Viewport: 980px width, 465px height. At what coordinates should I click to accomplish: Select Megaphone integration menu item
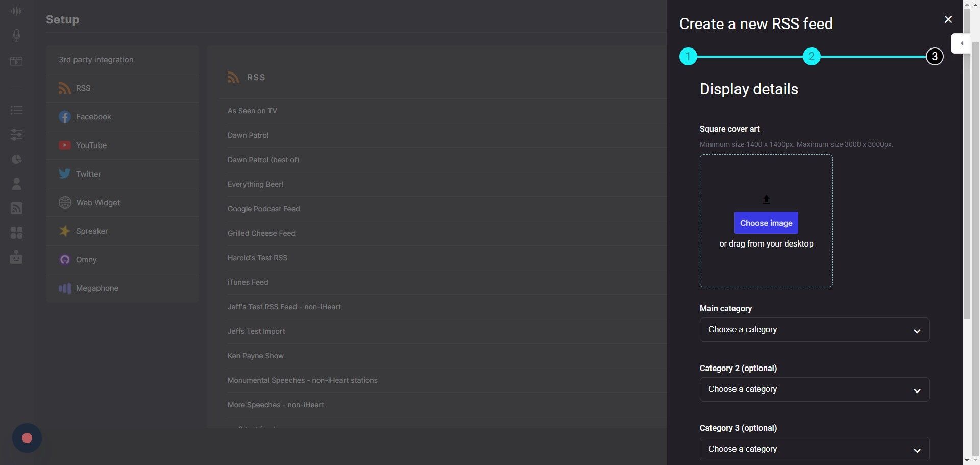pyautogui.click(x=97, y=288)
